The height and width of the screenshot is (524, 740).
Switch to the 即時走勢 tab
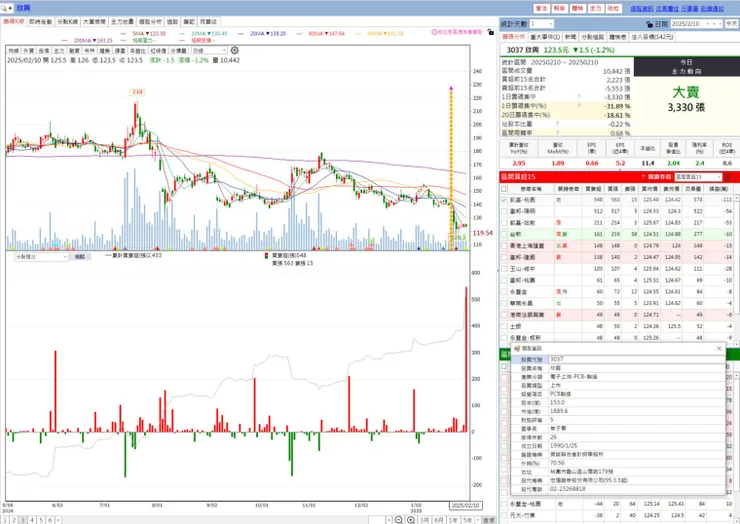coord(41,22)
